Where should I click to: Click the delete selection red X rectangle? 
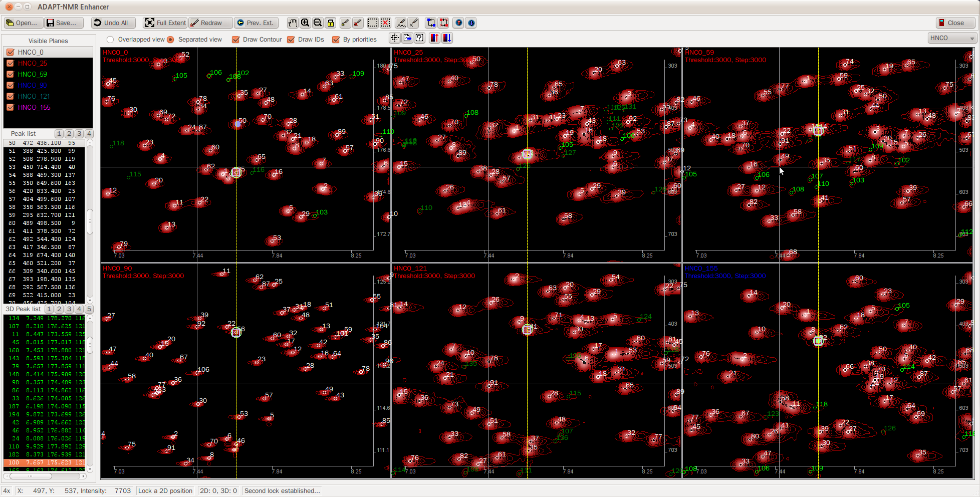click(385, 23)
